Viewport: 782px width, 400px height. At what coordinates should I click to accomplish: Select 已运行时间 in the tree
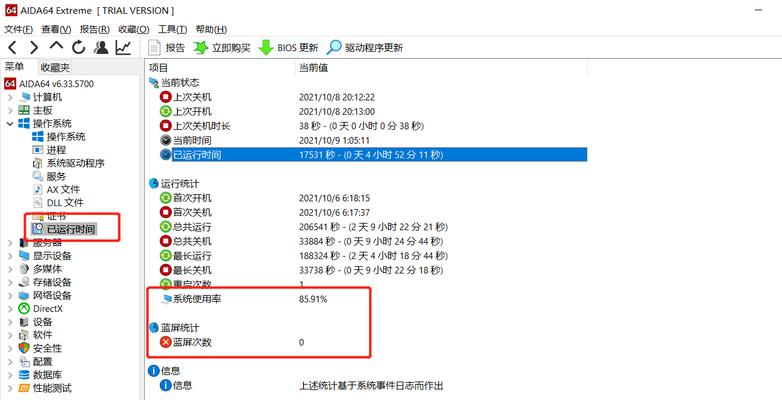point(64,229)
